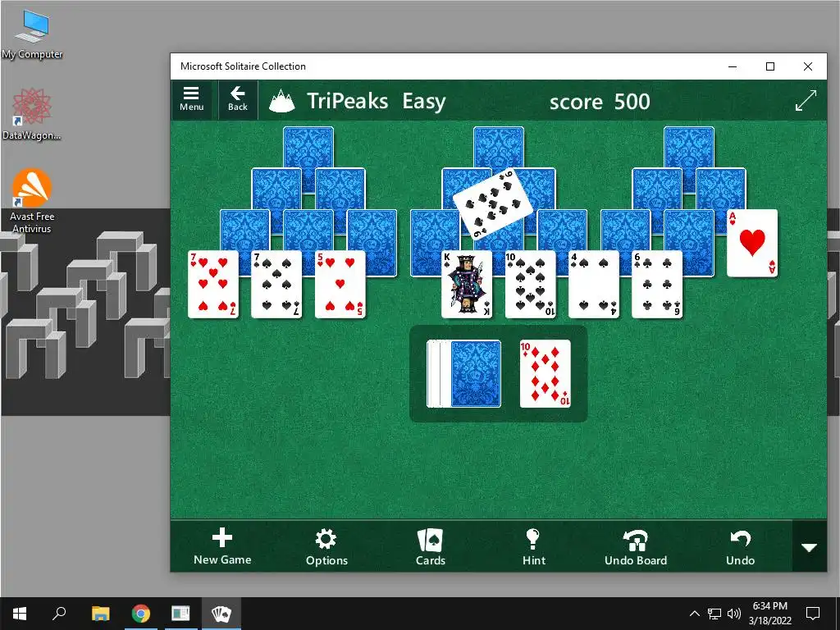
Task: Undo the last move
Action: pyautogui.click(x=740, y=547)
